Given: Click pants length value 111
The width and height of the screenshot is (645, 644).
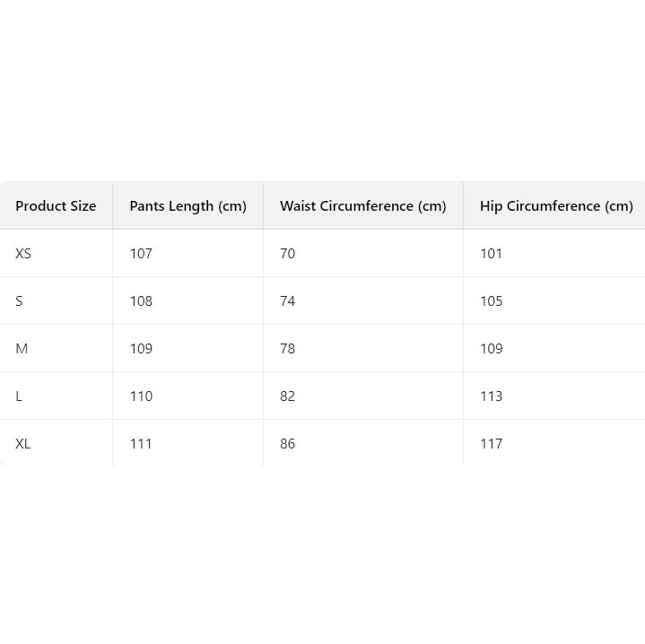Looking at the screenshot, I should (x=141, y=444).
